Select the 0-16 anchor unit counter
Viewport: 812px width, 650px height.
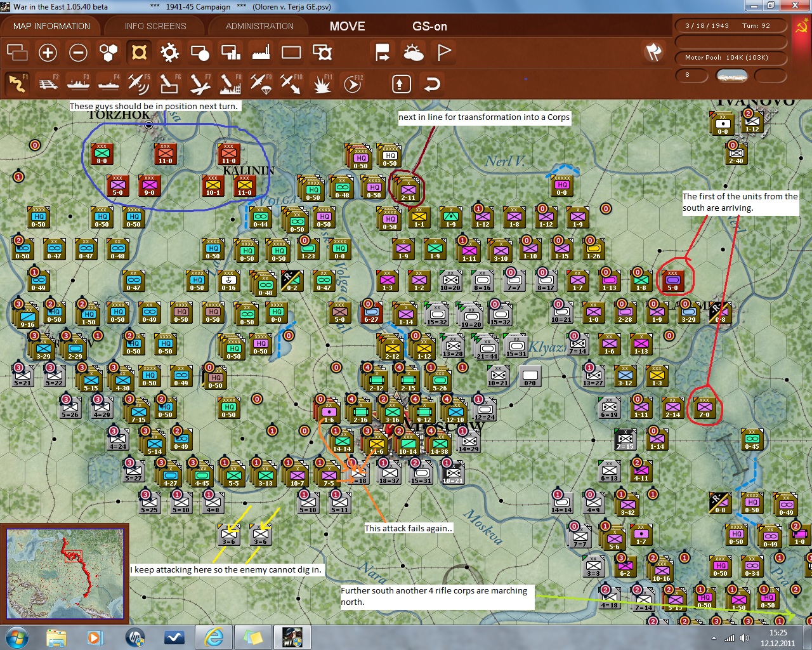point(229,280)
